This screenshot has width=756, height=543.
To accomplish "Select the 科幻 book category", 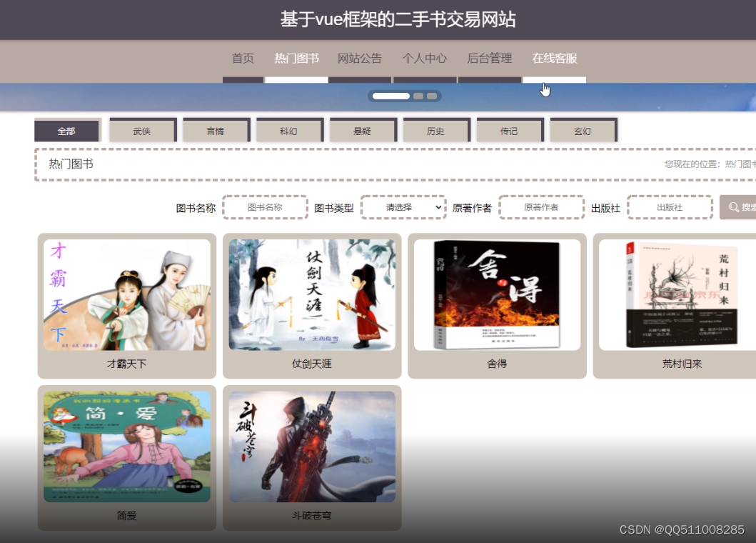I will click(289, 131).
